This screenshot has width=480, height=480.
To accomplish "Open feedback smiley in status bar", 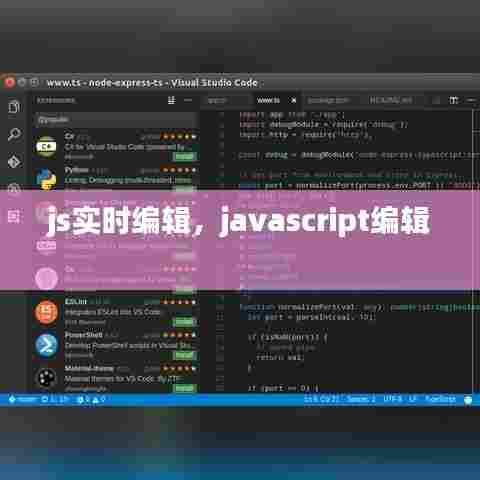I will (468, 400).
